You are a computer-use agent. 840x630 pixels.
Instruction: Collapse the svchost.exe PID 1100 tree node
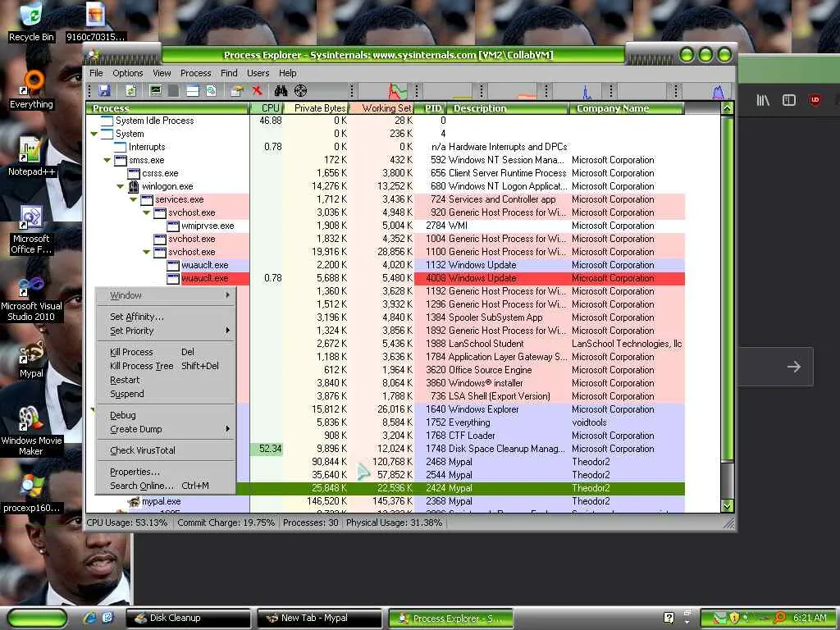click(x=147, y=253)
